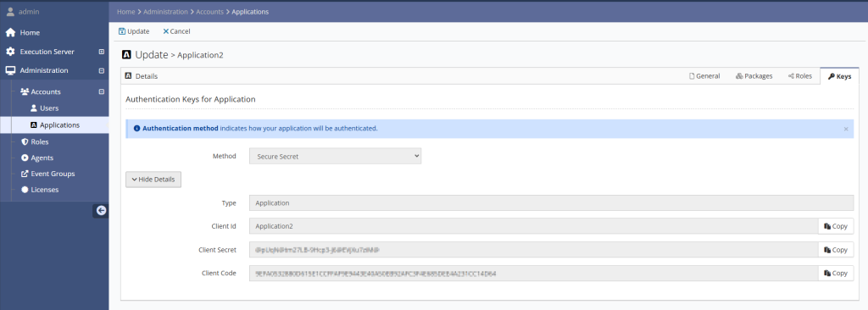
Task: Click the Event Groups external-link icon
Action: point(25,174)
